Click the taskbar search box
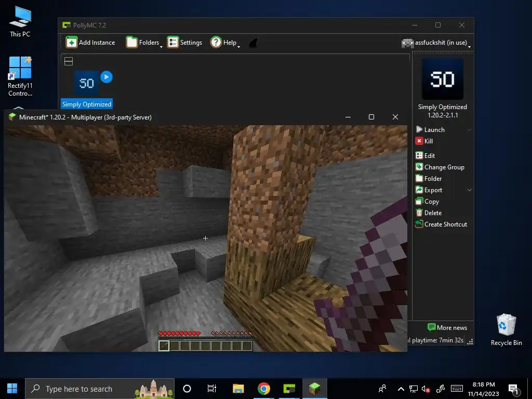 coord(99,389)
